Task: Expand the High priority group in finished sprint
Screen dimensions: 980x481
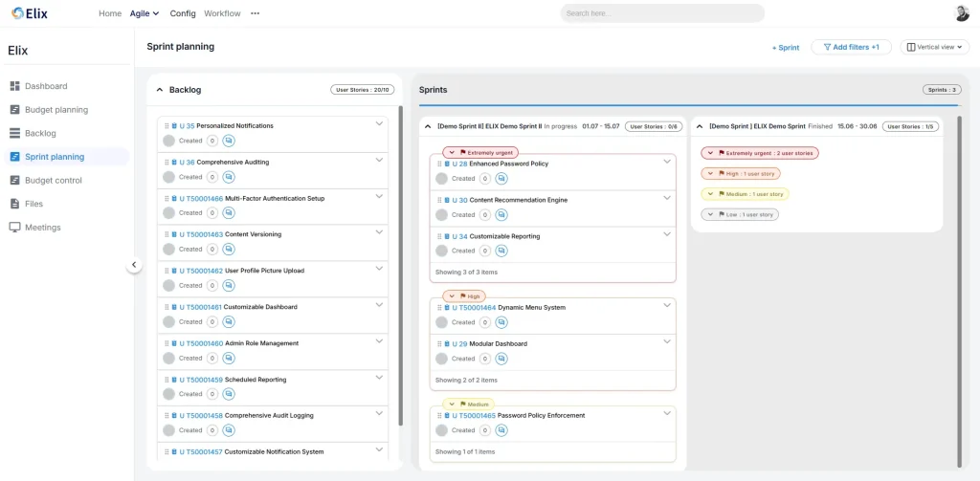Action: coord(709,174)
